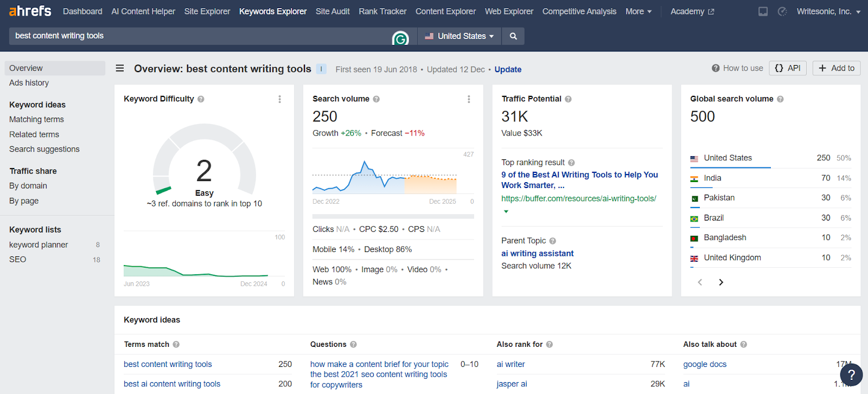Open the United States country dropdown
This screenshot has height=394, width=868.
(459, 36)
